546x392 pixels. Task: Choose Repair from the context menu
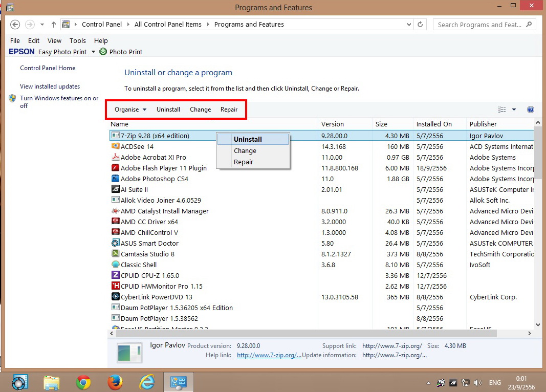(x=253, y=162)
